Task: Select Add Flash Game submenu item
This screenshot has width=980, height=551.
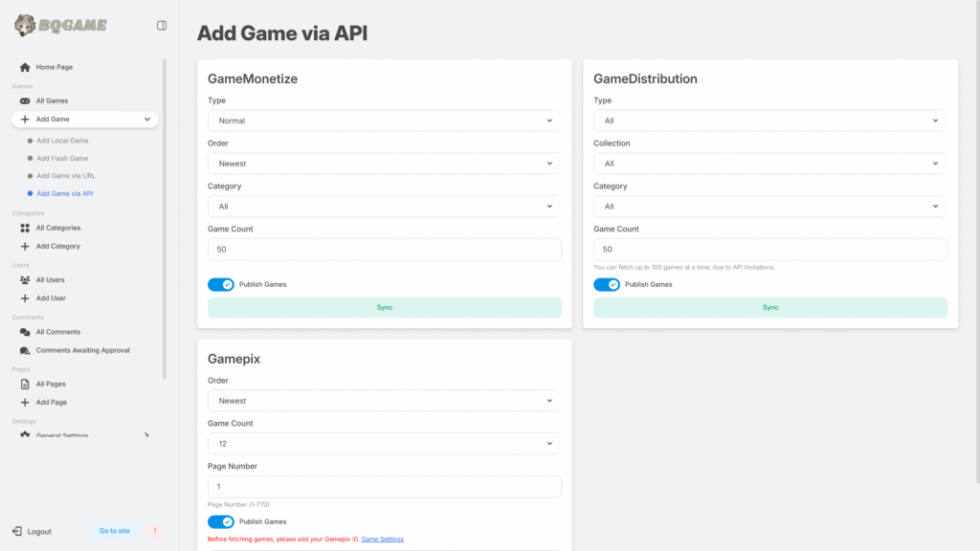Action: 62,158
